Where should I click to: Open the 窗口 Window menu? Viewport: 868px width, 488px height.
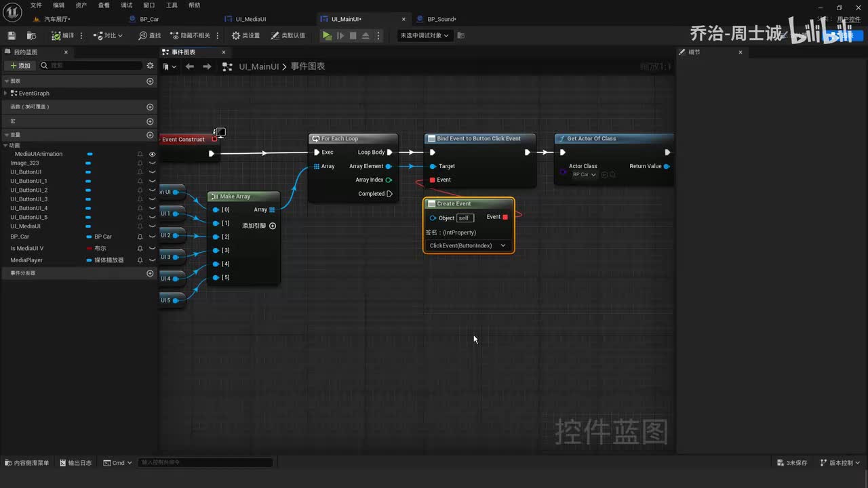(149, 5)
